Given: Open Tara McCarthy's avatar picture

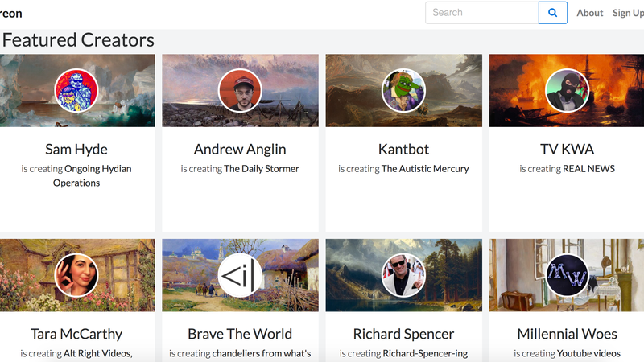Looking at the screenshot, I should 76,275.
